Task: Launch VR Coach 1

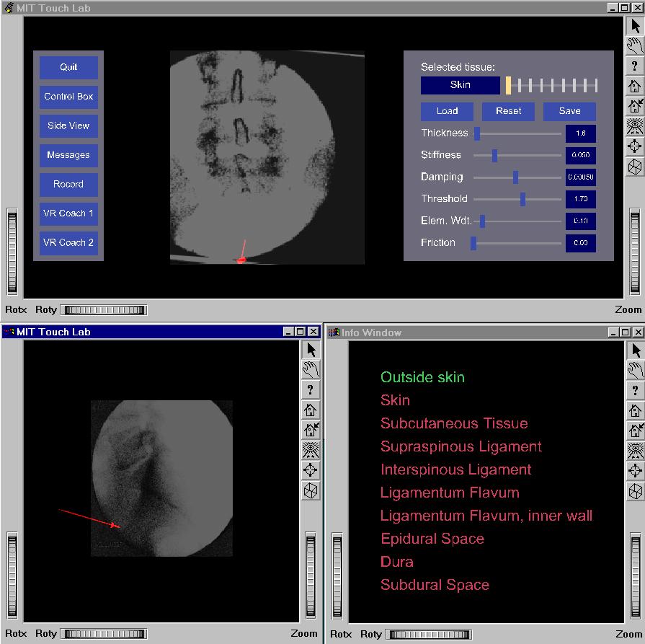Action: (68, 213)
